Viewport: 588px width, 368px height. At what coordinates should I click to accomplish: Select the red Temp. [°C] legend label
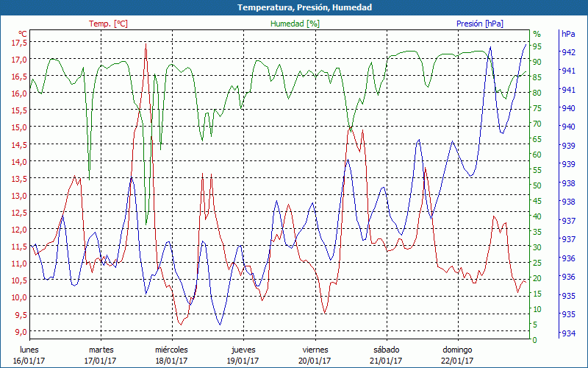(108, 24)
